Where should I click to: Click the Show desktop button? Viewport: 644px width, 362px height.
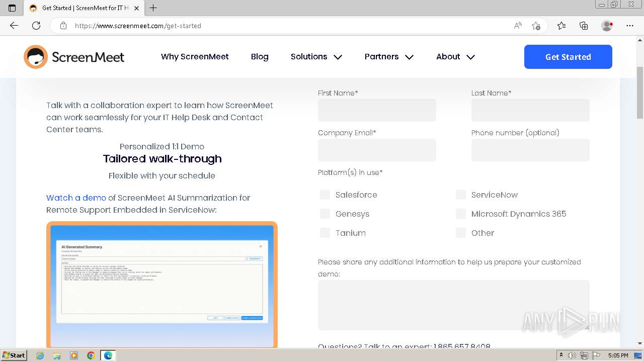638,355
